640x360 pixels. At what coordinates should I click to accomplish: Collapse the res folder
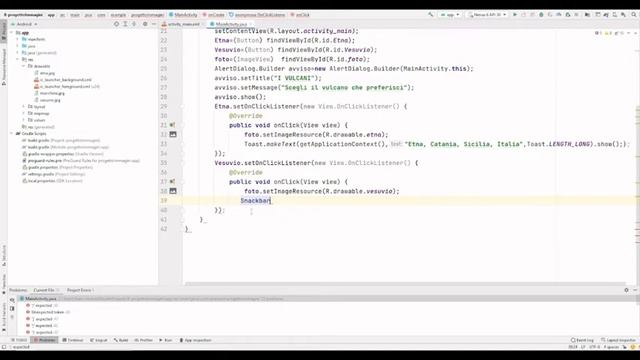pos(18,60)
